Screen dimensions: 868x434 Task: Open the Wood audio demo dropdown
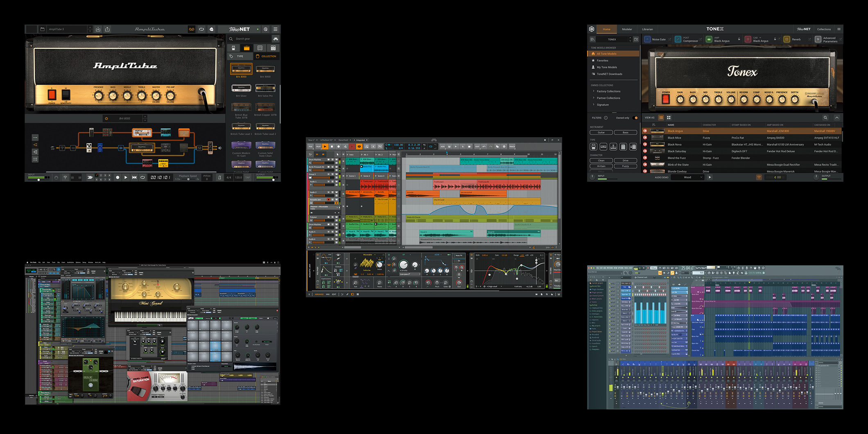point(687,177)
